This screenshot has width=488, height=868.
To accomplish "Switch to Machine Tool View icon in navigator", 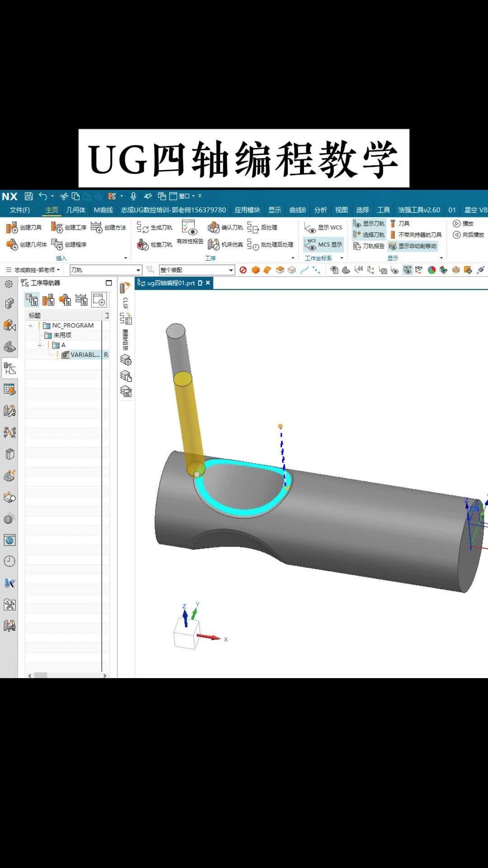I will pos(48,300).
